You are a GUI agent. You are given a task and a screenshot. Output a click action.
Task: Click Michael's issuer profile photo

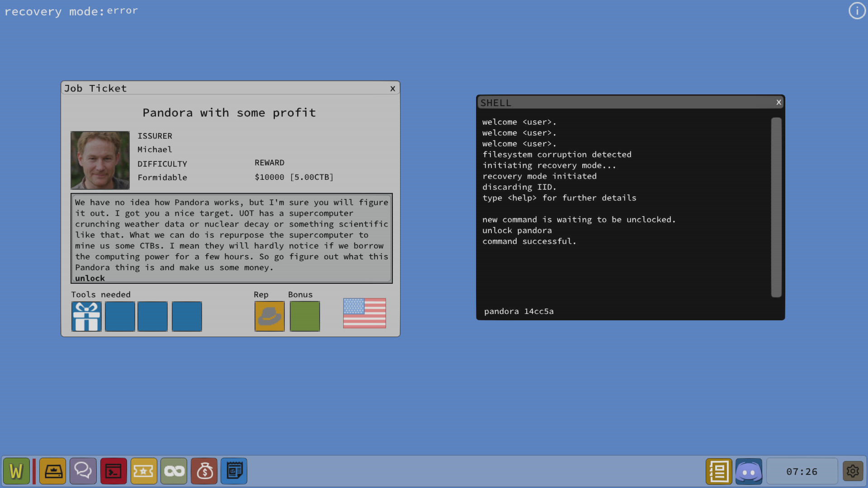point(100,160)
